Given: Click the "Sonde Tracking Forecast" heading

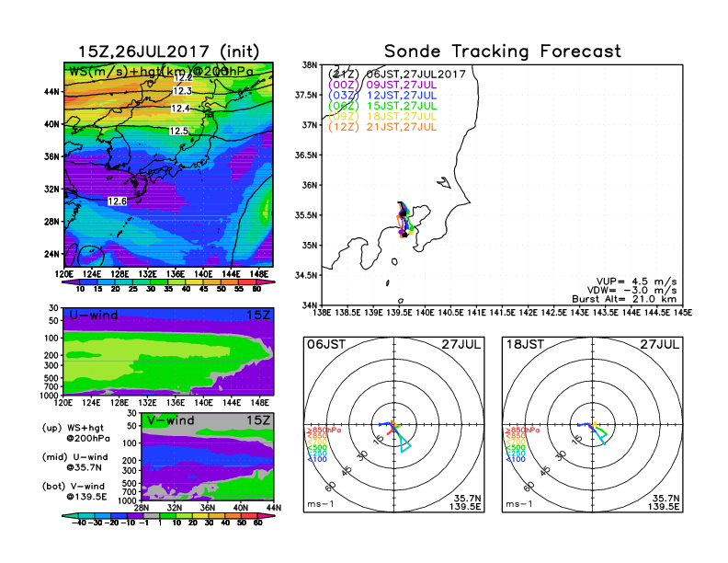Looking at the screenshot, I should [503, 52].
